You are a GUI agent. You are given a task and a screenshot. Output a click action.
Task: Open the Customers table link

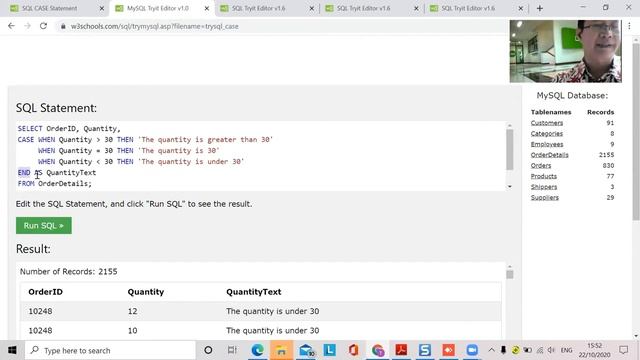pyautogui.click(x=547, y=123)
